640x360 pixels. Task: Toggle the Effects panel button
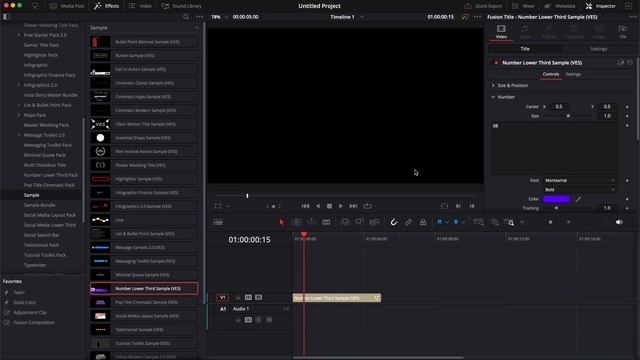click(x=107, y=6)
